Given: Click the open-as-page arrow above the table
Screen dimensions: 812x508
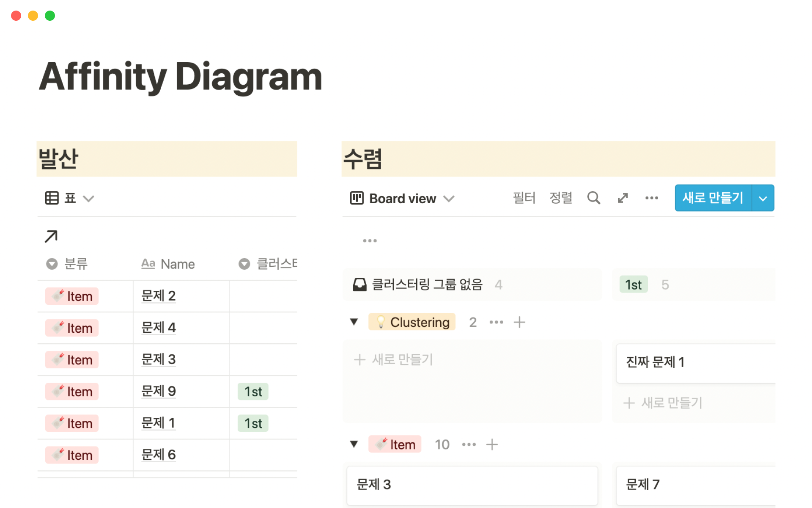Looking at the screenshot, I should (x=50, y=236).
